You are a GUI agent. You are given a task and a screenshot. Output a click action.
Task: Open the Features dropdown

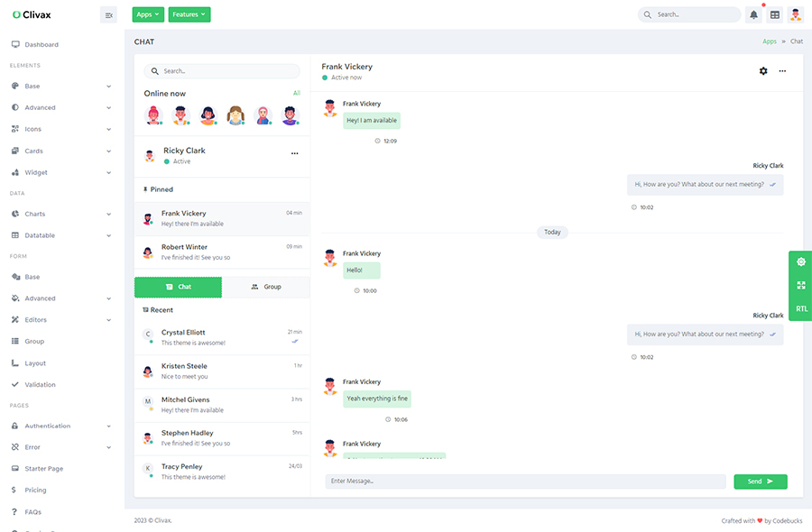click(x=189, y=14)
